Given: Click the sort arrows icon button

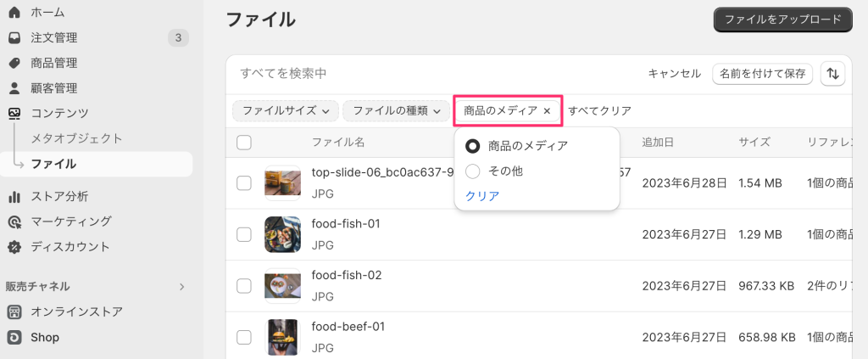Looking at the screenshot, I should [832, 74].
